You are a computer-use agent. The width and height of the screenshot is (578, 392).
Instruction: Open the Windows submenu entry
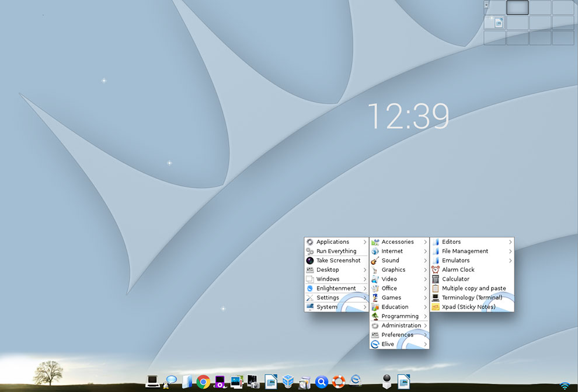click(336, 279)
